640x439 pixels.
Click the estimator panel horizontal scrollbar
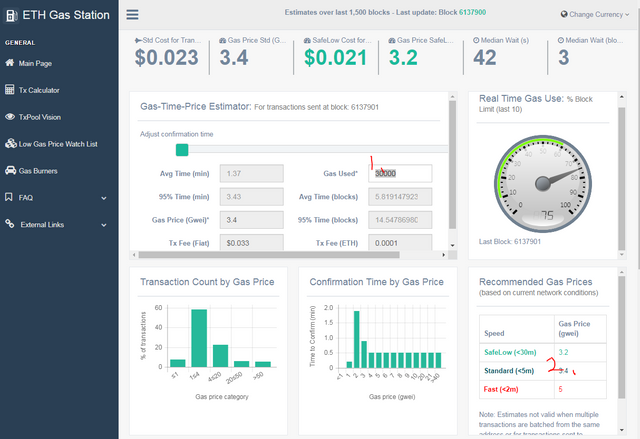269,255
